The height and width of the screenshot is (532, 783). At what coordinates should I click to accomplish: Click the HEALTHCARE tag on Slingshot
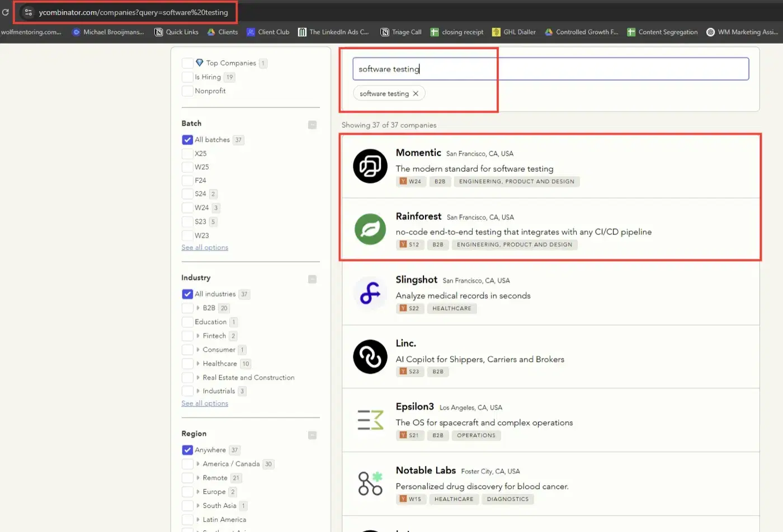452,308
